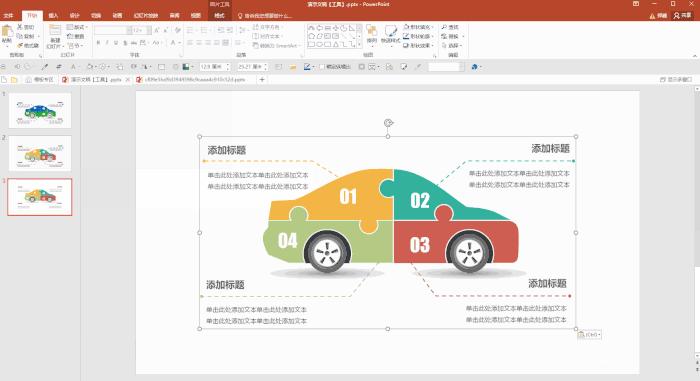Toggle align left paragraph button
This screenshot has height=381, width=700.
click(190, 43)
